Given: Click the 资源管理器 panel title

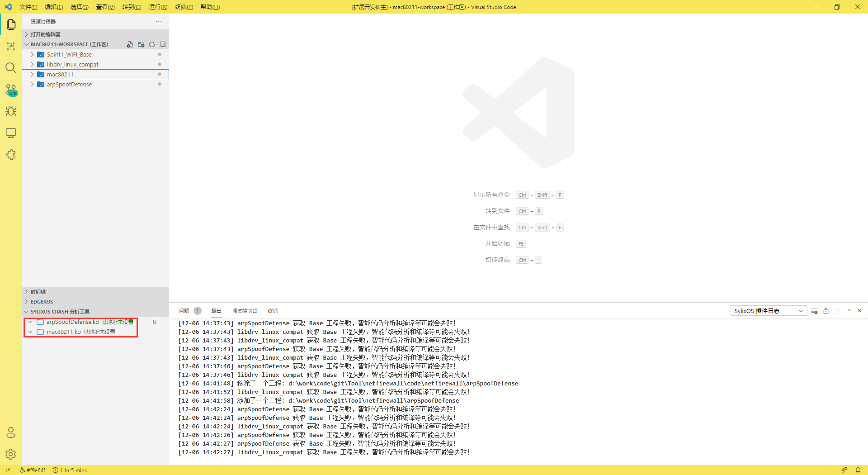Looking at the screenshot, I should click(43, 22).
